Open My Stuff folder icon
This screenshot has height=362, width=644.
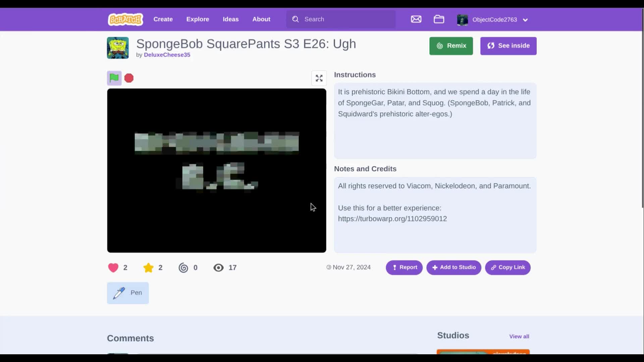(439, 19)
